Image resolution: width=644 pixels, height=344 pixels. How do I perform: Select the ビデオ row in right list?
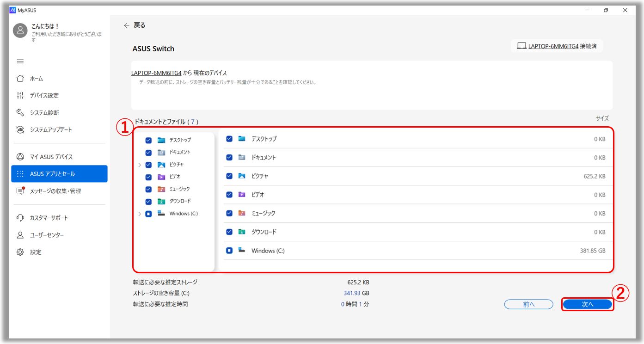tap(418, 195)
